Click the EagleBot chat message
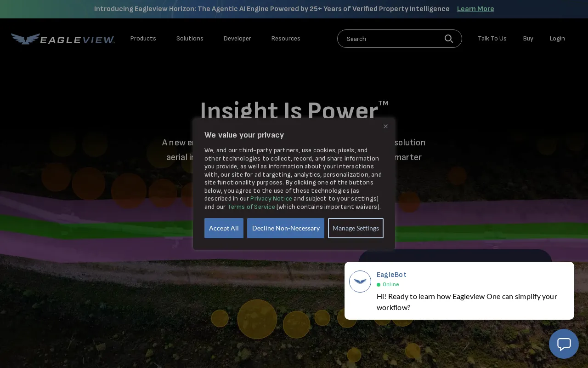 coord(467,302)
